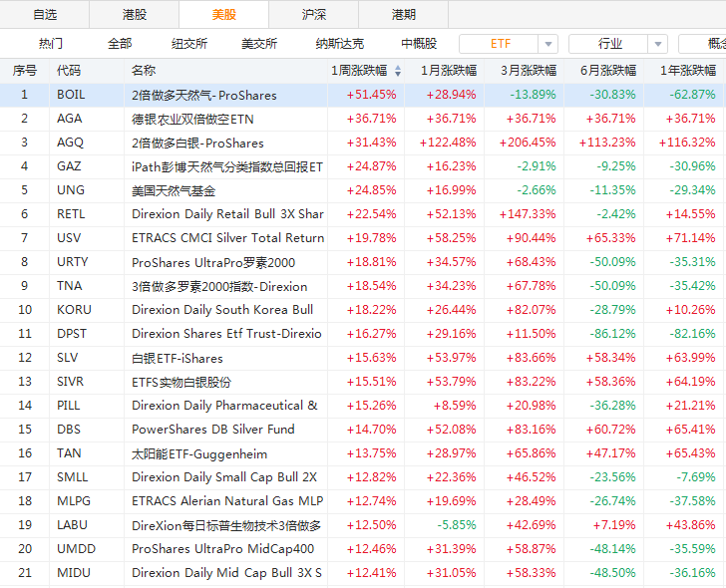The height and width of the screenshot is (588, 726).
Task: Click the PILL ticker code
Action: click(68, 406)
